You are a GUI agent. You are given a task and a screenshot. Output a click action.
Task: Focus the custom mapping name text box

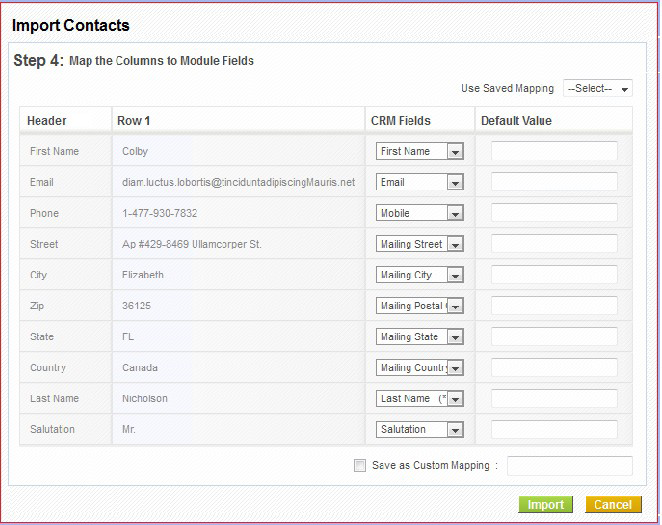(570, 466)
